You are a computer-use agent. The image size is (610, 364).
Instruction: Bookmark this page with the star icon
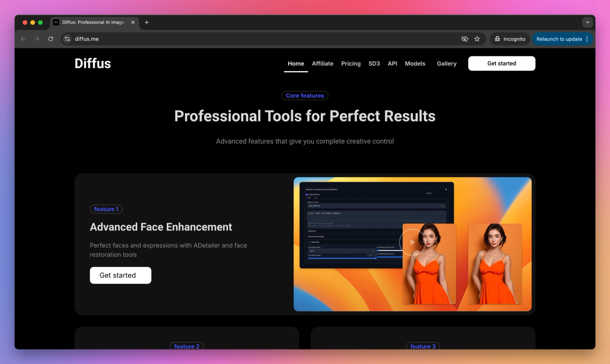tap(477, 39)
